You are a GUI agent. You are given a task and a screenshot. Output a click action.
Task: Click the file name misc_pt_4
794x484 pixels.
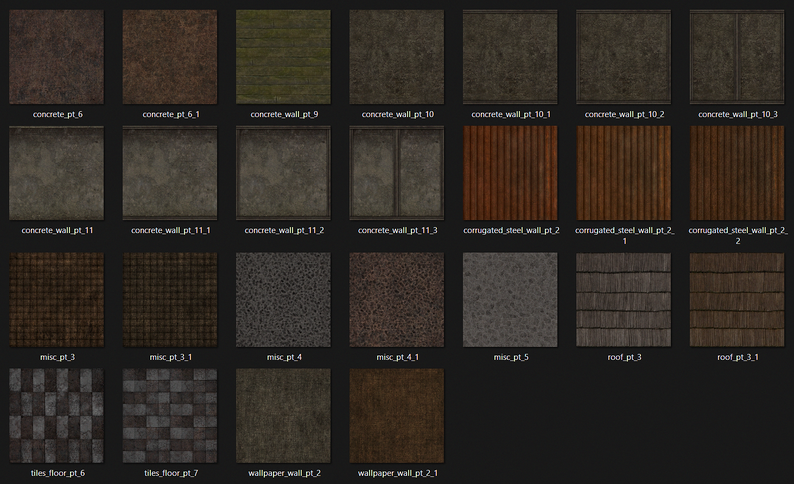click(284, 357)
